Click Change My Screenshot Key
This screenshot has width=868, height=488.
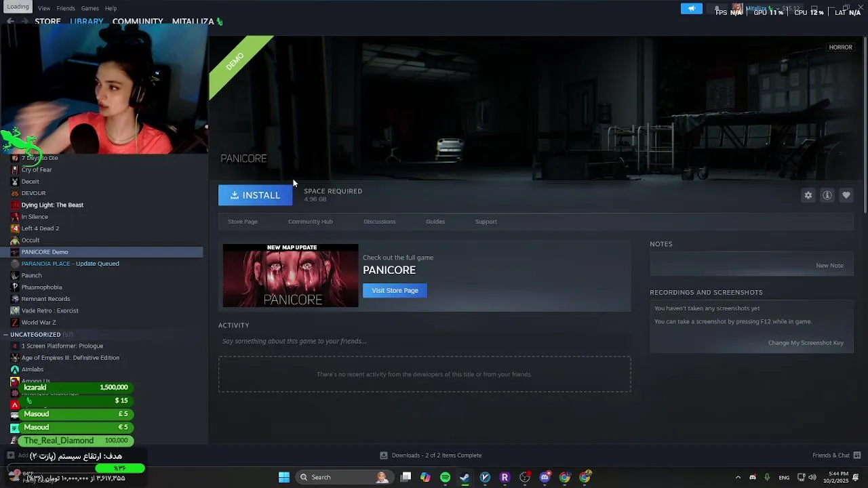[806, 343]
